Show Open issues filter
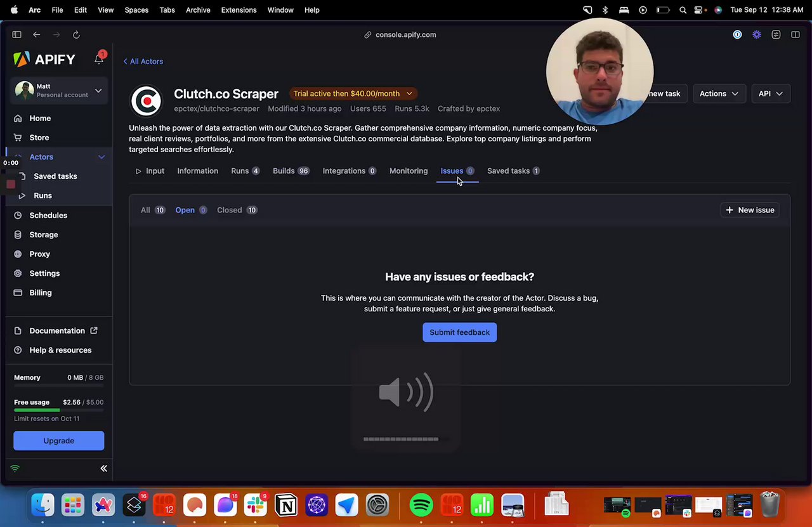This screenshot has height=527, width=812. pos(191,210)
